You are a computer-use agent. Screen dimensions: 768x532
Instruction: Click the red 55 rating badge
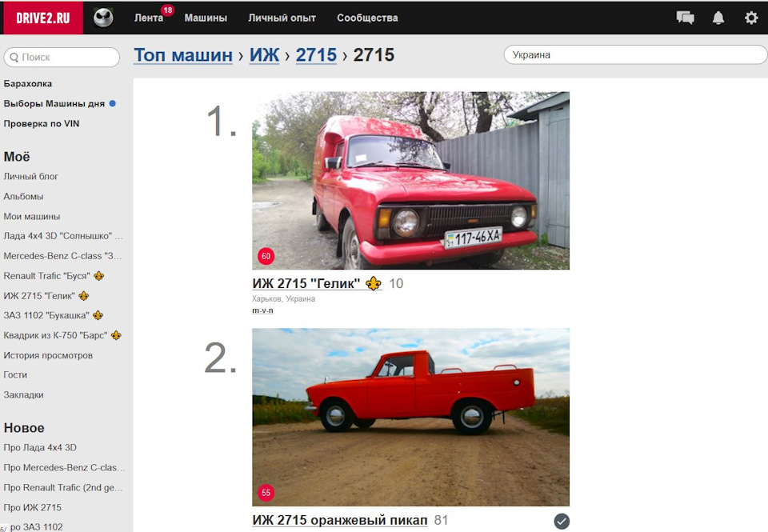pos(266,492)
